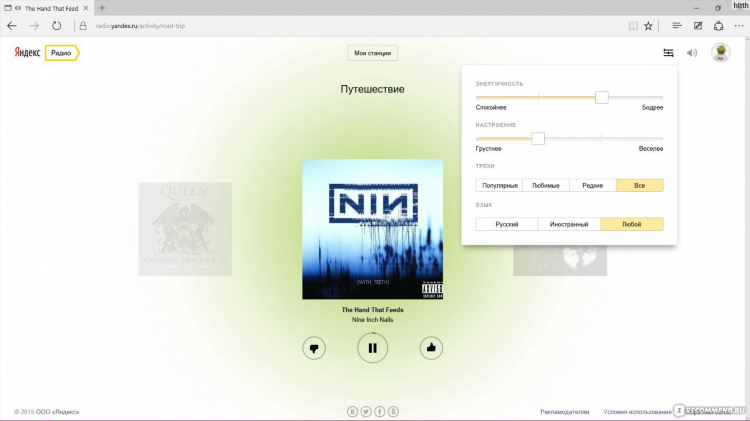
Task: Open reading view book icon
Action: point(633,26)
